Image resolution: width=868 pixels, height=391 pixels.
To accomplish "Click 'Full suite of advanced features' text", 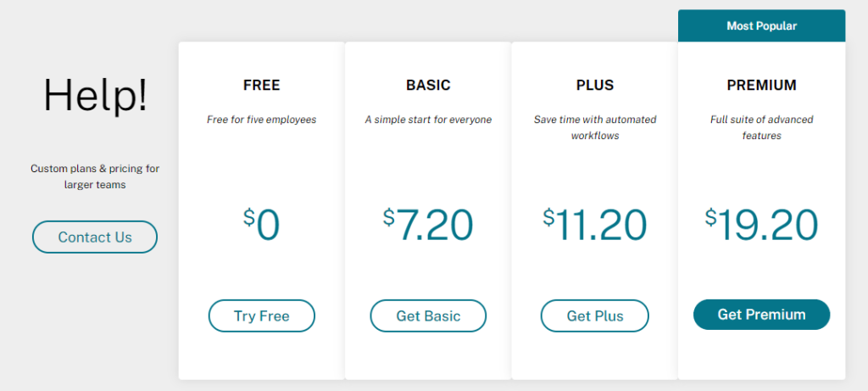I will (761, 127).
